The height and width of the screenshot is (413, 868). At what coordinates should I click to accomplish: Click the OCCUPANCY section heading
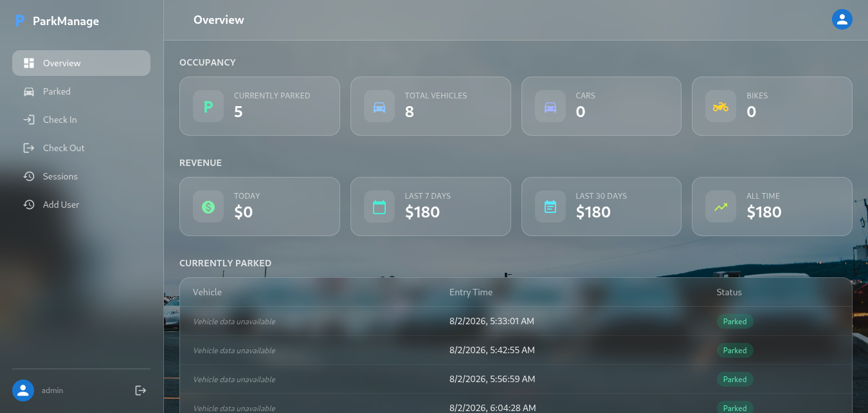click(x=208, y=62)
